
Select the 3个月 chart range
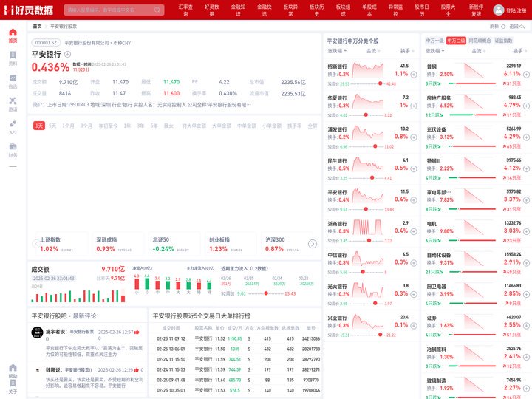point(86,126)
